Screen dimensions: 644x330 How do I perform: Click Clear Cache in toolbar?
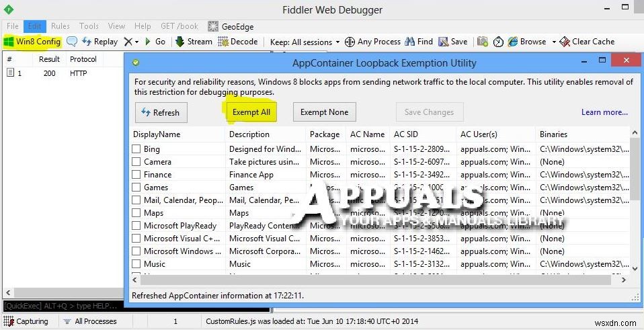point(587,42)
